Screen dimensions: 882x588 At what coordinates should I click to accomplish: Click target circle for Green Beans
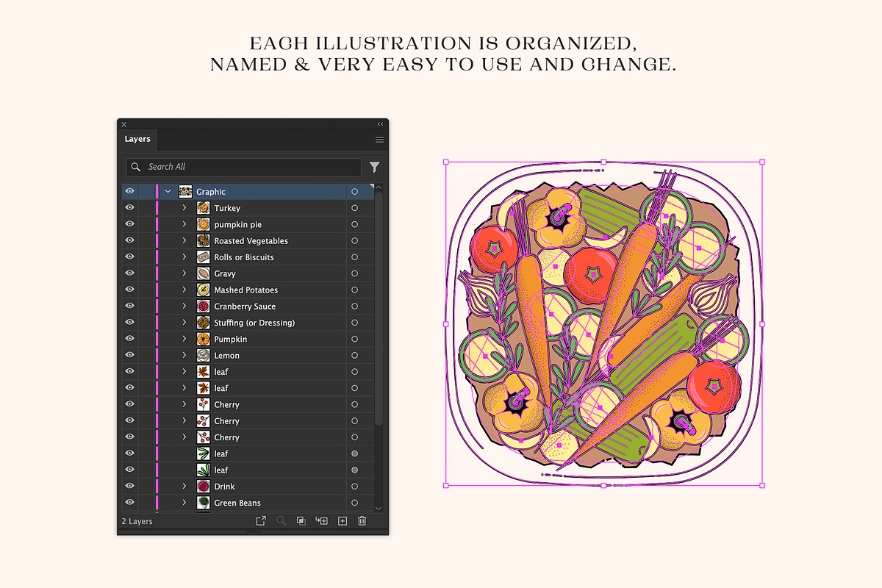click(x=354, y=503)
